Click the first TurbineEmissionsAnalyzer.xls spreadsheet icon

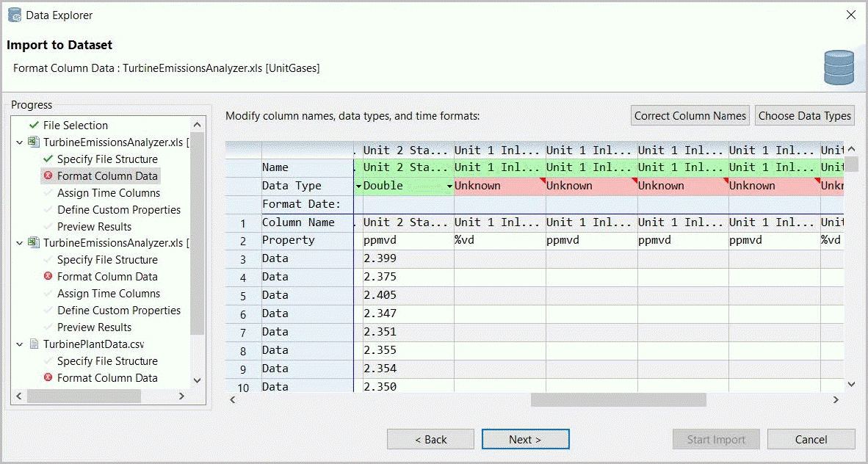pyautogui.click(x=34, y=142)
